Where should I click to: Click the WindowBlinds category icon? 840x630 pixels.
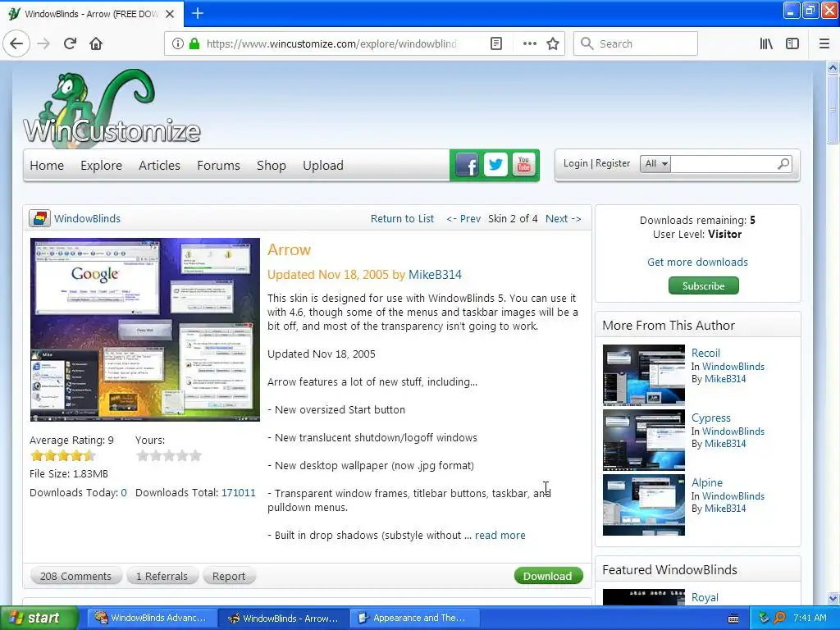pyautogui.click(x=39, y=218)
